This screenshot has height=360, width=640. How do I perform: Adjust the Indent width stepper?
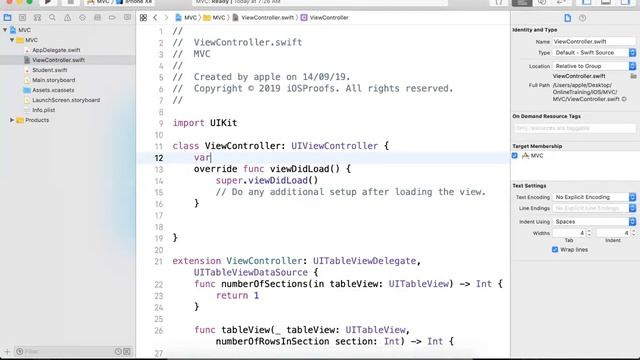tap(633, 233)
